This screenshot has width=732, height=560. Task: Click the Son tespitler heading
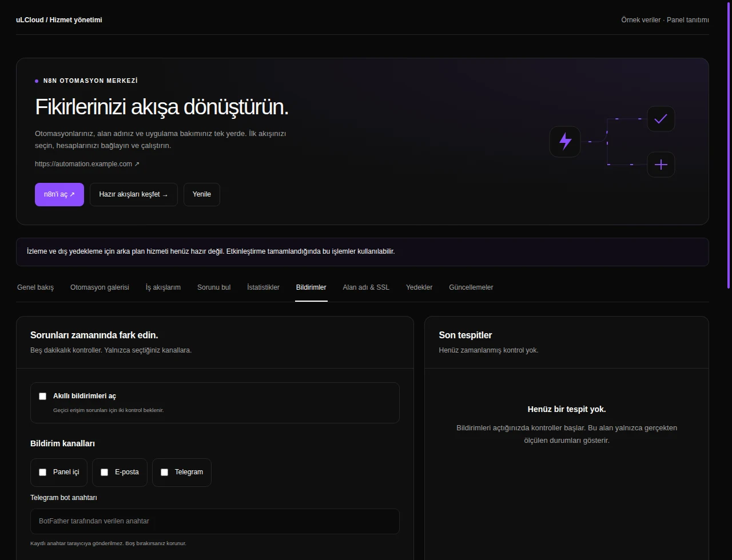point(466,335)
